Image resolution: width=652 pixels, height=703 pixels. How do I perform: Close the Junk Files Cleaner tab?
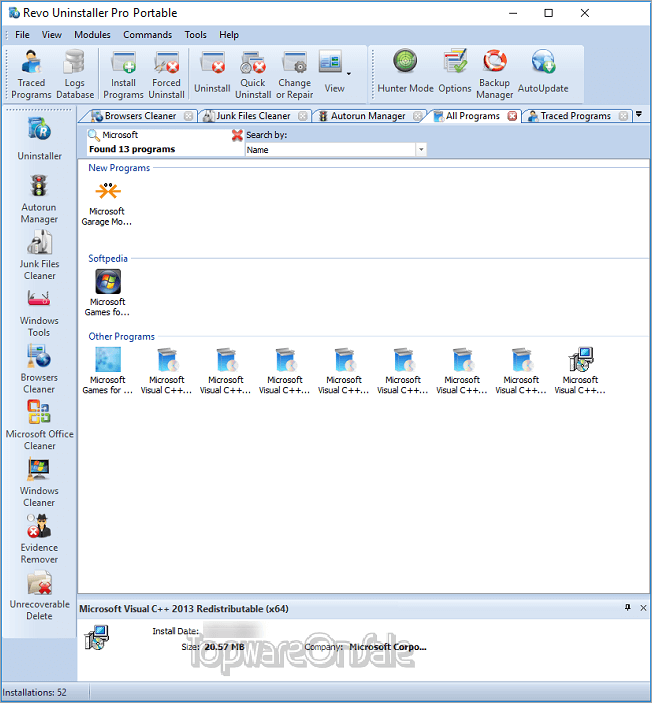pos(303,116)
